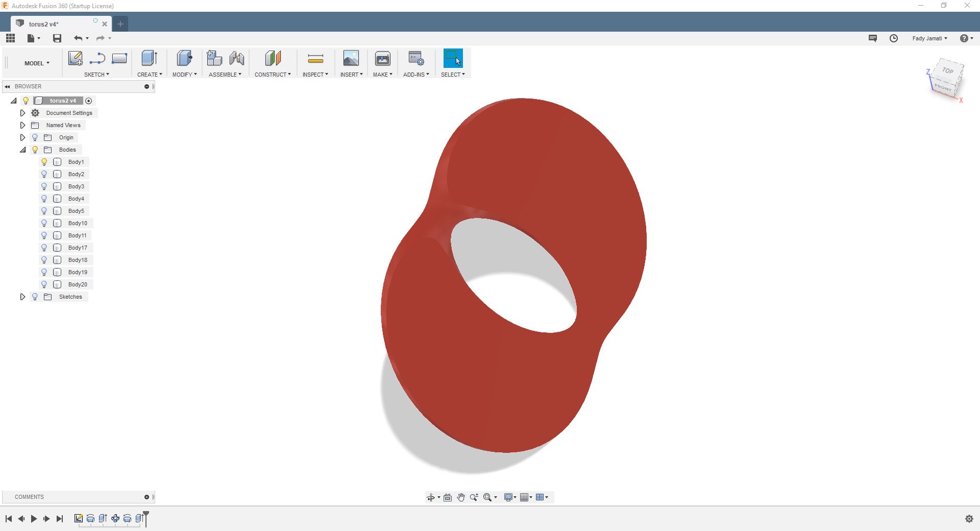Play the timeline
Screen dimensions: 980x531
pyautogui.click(x=34, y=519)
